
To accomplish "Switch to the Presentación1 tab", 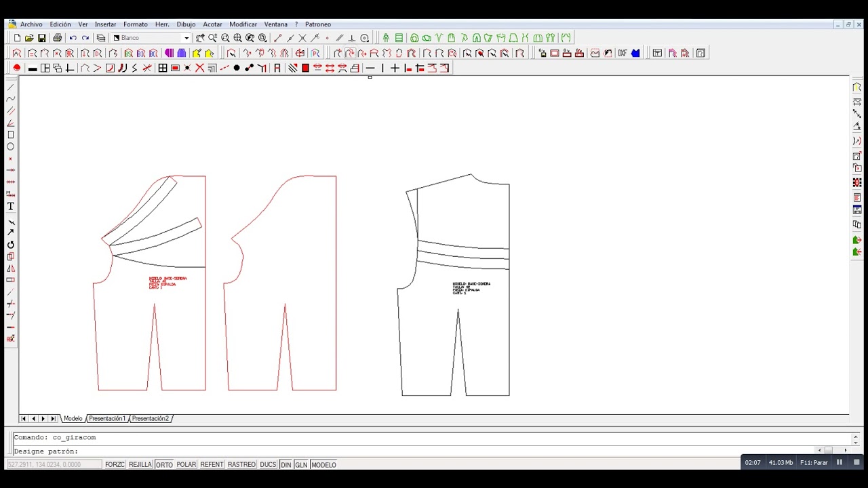I will point(107,419).
